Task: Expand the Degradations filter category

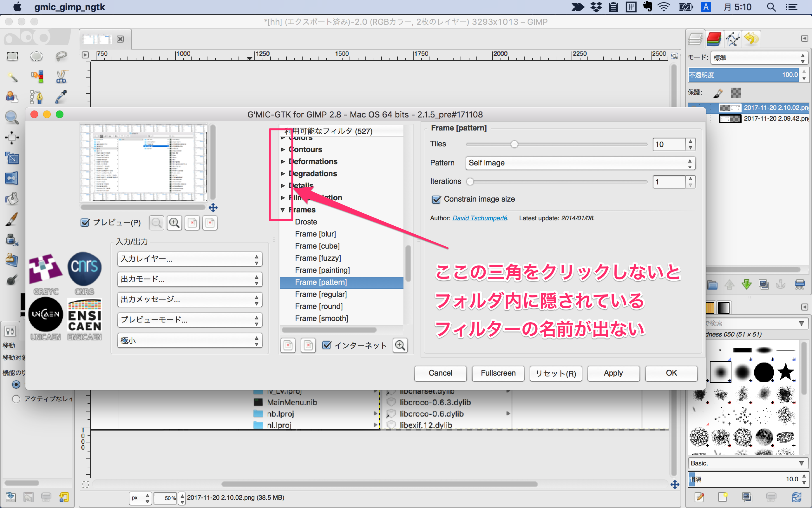Action: click(x=283, y=174)
